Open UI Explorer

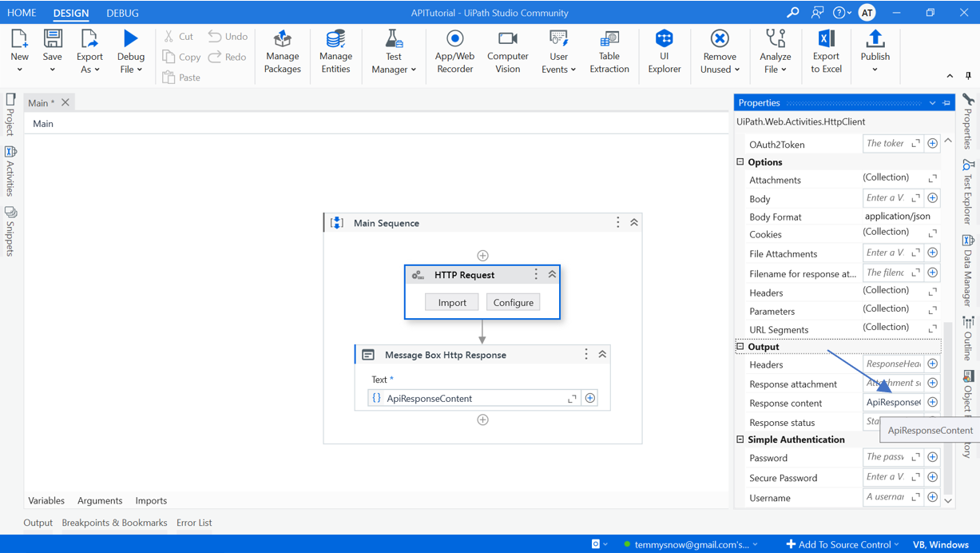664,50
